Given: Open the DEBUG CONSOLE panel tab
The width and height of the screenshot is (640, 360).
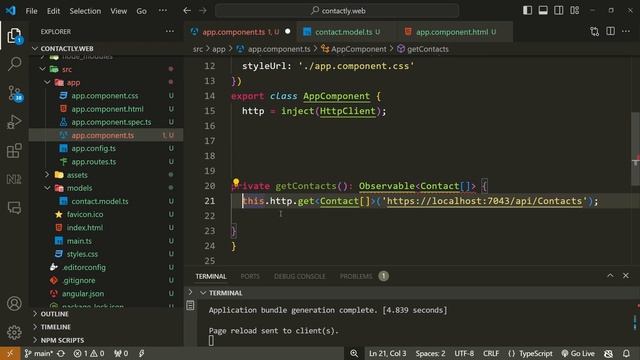Looking at the screenshot, I should click(300, 276).
